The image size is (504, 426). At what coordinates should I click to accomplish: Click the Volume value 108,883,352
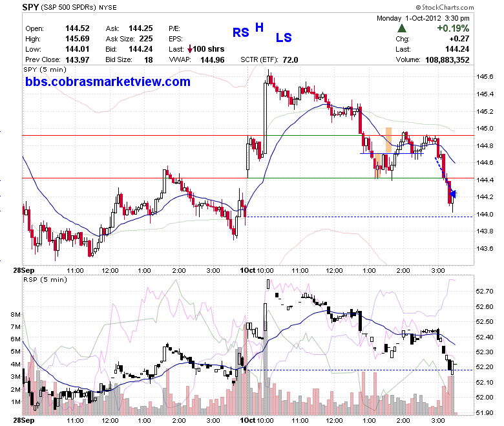click(x=447, y=60)
